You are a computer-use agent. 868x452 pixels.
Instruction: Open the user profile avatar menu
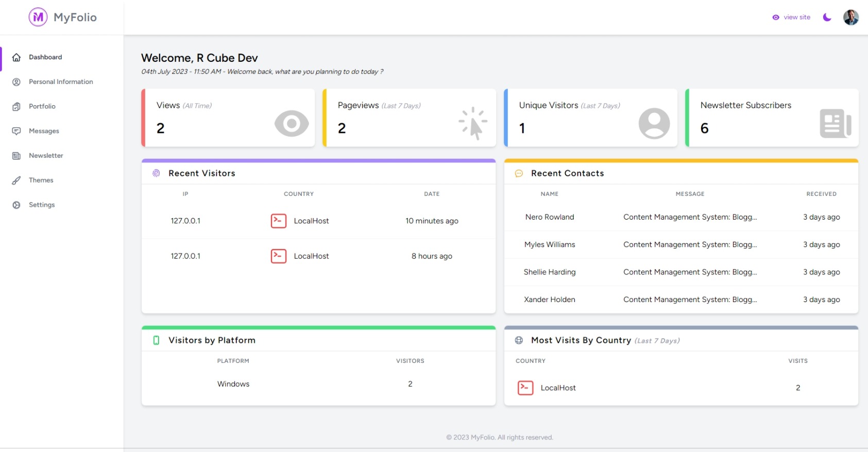(x=850, y=17)
